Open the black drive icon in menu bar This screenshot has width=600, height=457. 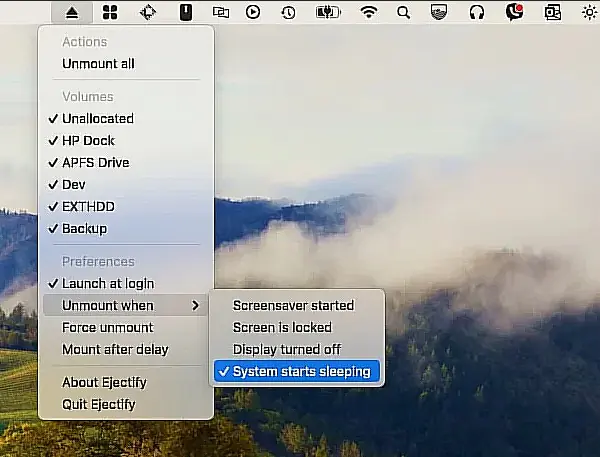pyautogui.click(x=186, y=12)
